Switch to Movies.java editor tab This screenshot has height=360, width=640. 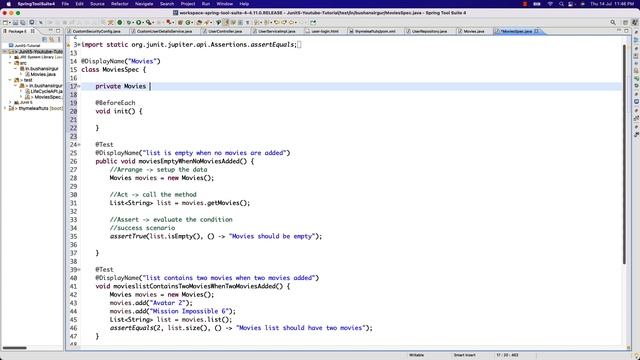473,31
